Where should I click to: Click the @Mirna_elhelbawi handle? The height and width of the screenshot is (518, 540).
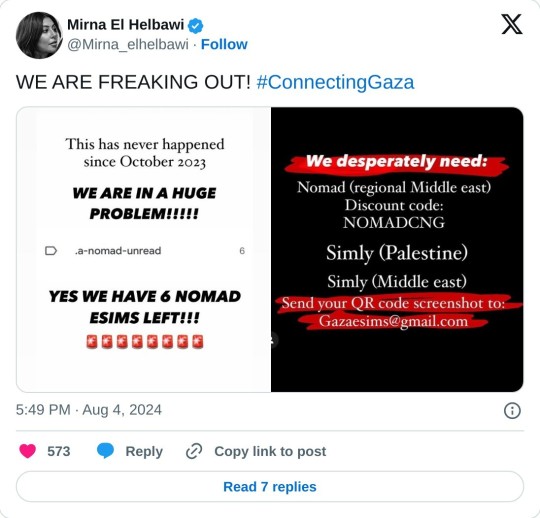click(x=128, y=44)
